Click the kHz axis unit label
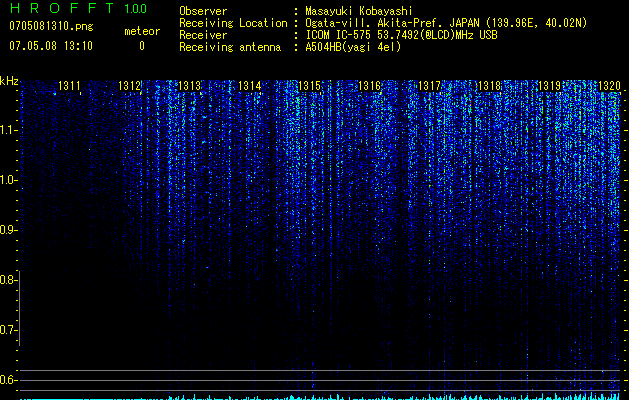Viewport: 629px width, 400px height. [9, 81]
